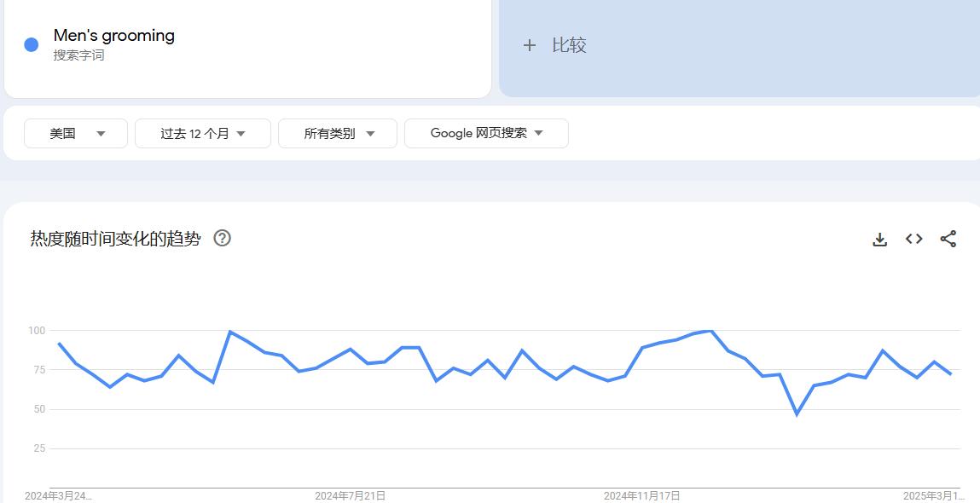
Task: Click the 2024年7月21日 date axis label
Action: 350,496
